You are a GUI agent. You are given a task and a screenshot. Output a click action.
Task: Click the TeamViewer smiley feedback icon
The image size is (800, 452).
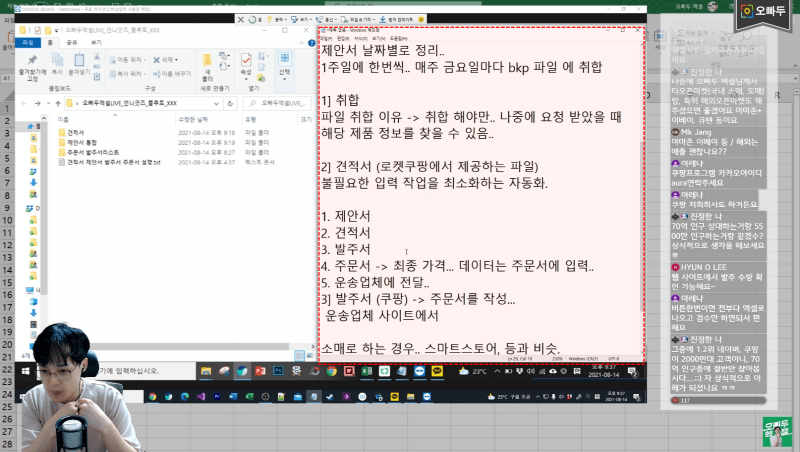421,19
